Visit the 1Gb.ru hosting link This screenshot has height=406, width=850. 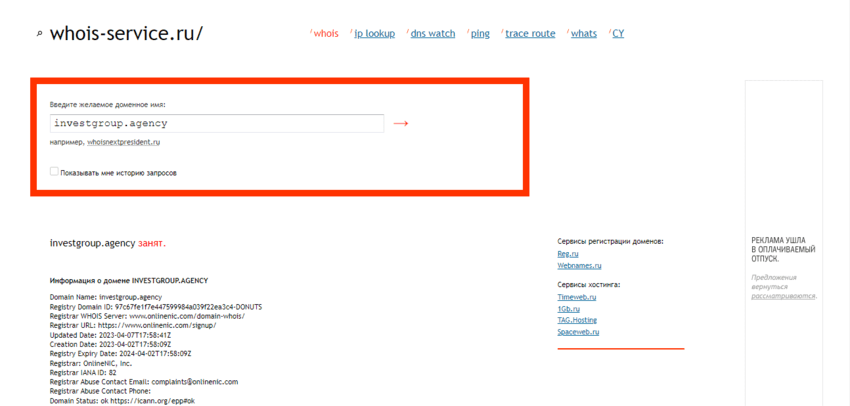568,309
